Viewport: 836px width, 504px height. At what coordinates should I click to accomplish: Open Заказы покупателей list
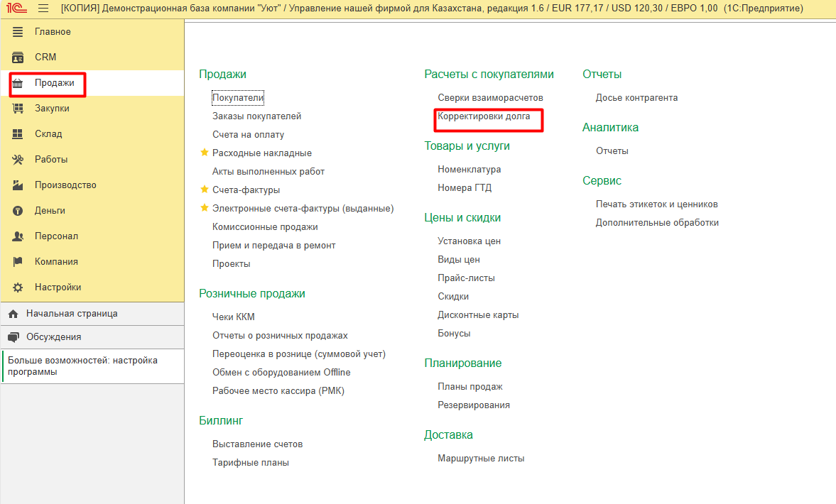click(x=256, y=116)
